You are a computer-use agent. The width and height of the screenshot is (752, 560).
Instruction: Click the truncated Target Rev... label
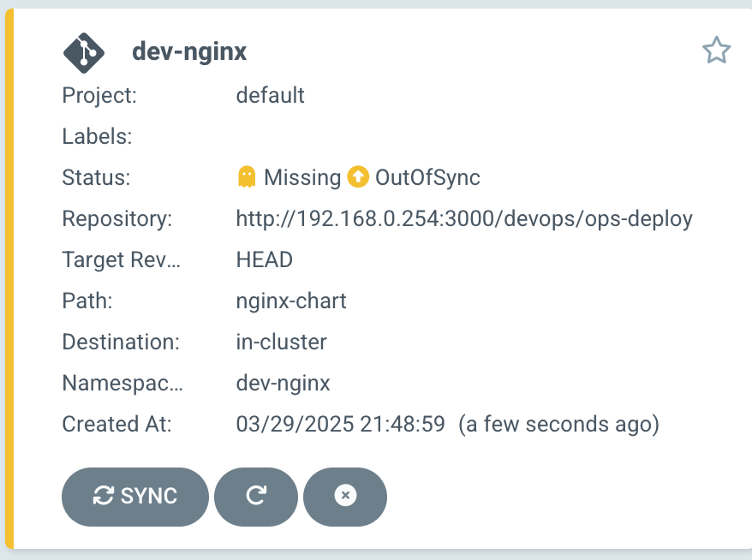pos(122,260)
